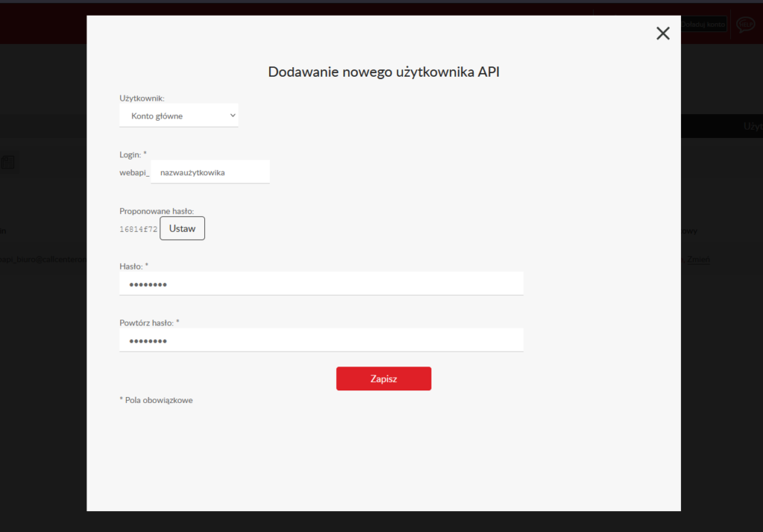The image size is (763, 532).
Task: Click the Proponowane hasło: label
Action: tap(156, 212)
